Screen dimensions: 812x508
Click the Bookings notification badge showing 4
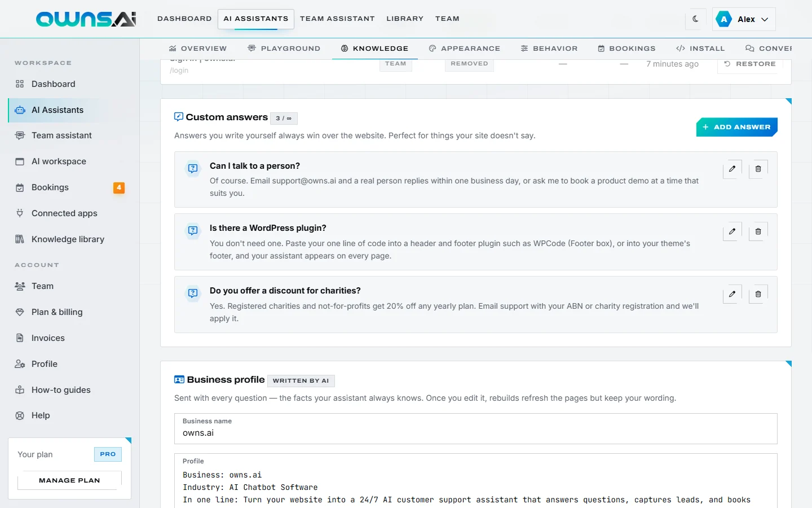click(x=119, y=187)
